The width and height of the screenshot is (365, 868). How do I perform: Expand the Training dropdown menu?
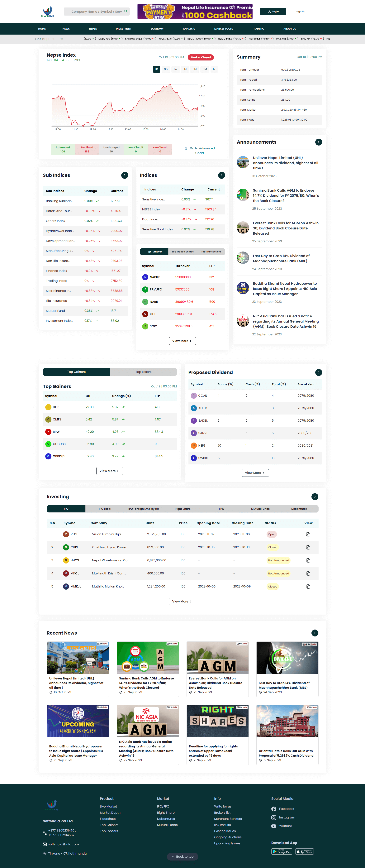(x=260, y=29)
